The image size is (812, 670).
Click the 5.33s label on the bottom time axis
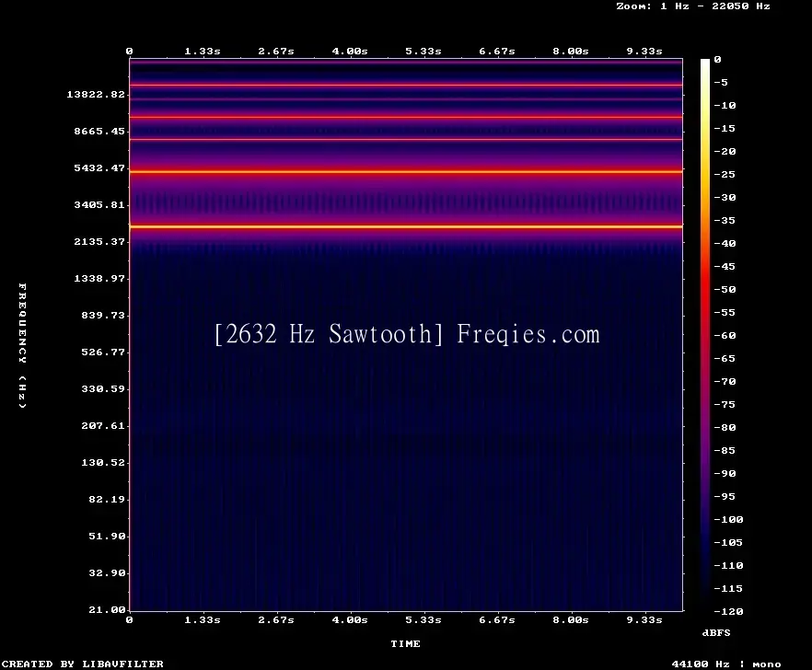tap(423, 619)
